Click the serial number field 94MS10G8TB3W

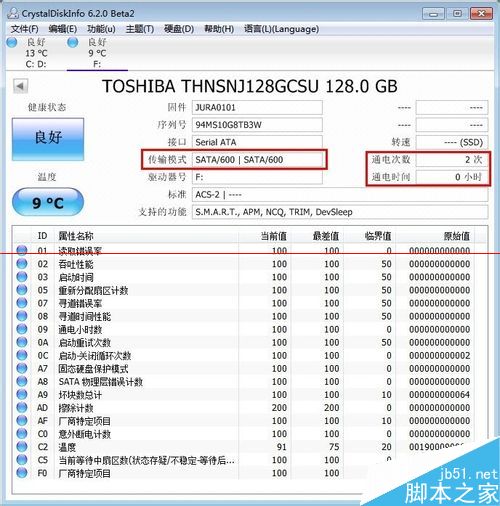coord(257,125)
